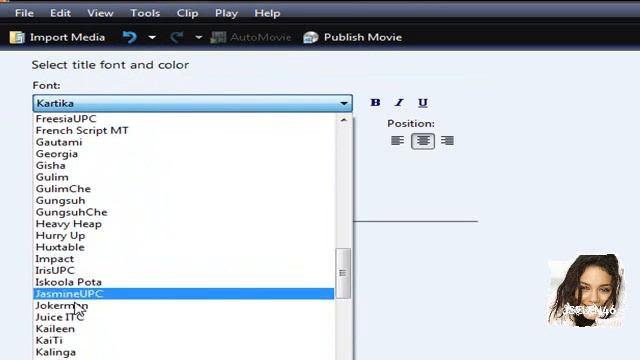The image size is (640, 360).
Task: Toggle bold title text
Action: (376, 102)
